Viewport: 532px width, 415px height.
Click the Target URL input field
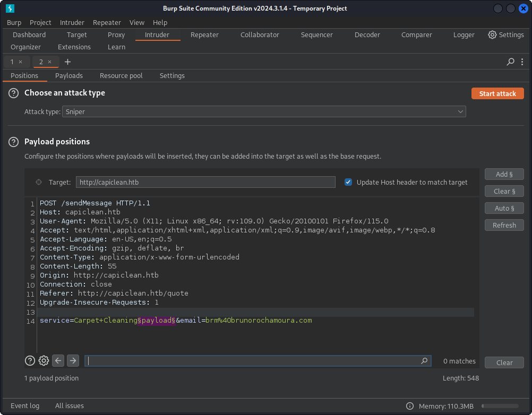click(x=205, y=182)
